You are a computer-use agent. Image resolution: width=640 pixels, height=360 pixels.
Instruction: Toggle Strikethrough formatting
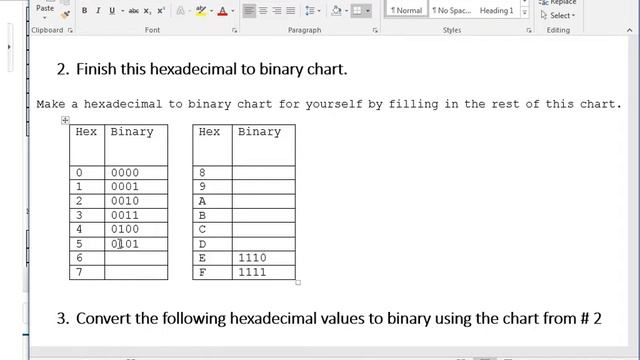(133, 11)
